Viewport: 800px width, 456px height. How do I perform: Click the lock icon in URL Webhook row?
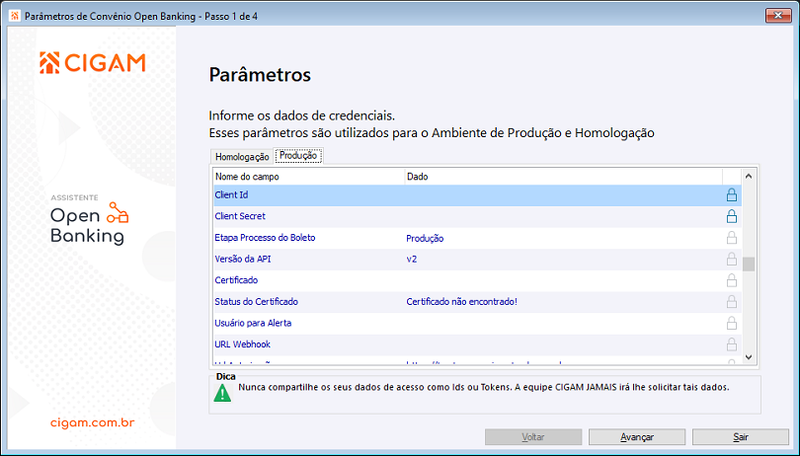pos(732,345)
